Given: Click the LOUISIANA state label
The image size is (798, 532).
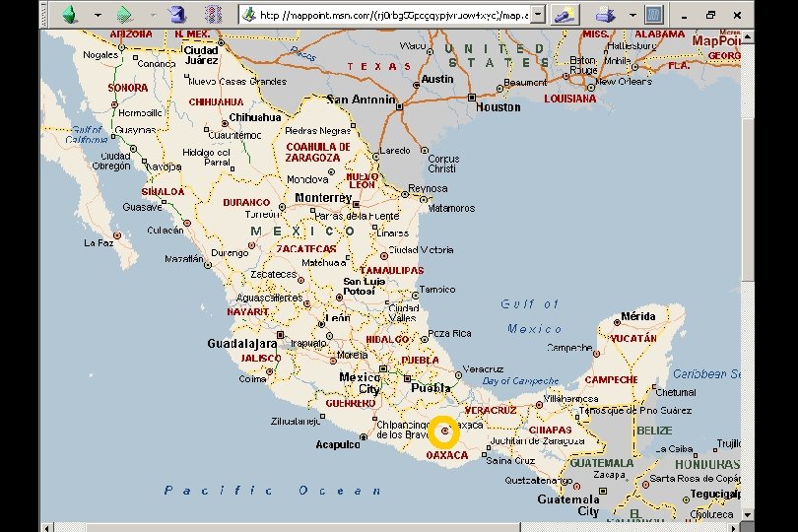Looking at the screenshot, I should [570, 99].
